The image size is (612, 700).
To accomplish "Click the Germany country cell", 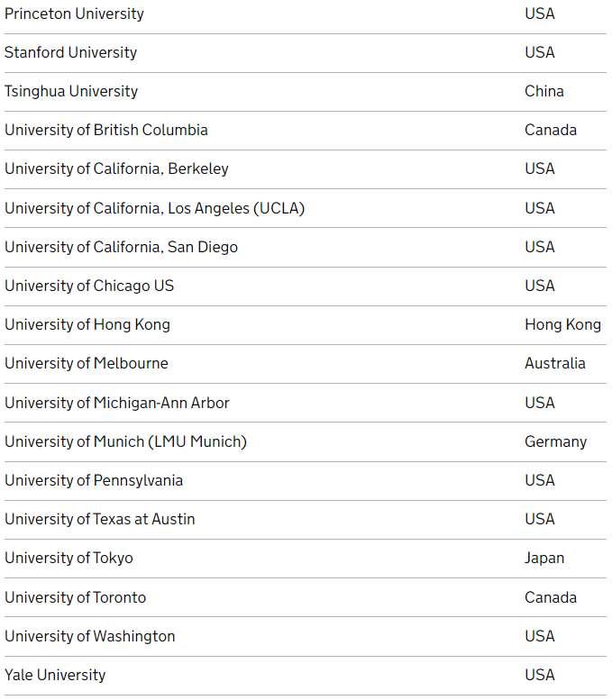I will 556,442.
